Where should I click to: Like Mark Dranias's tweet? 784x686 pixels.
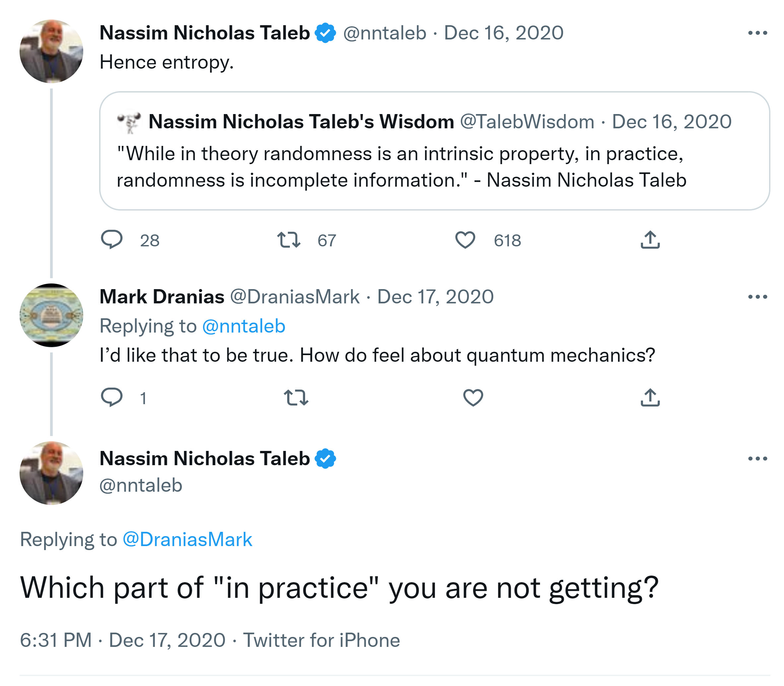click(x=473, y=397)
